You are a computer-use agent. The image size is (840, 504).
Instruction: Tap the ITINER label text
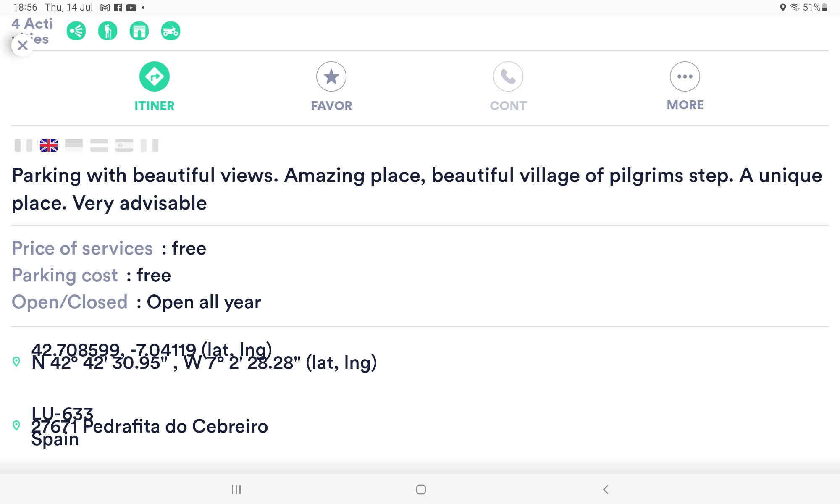(155, 106)
